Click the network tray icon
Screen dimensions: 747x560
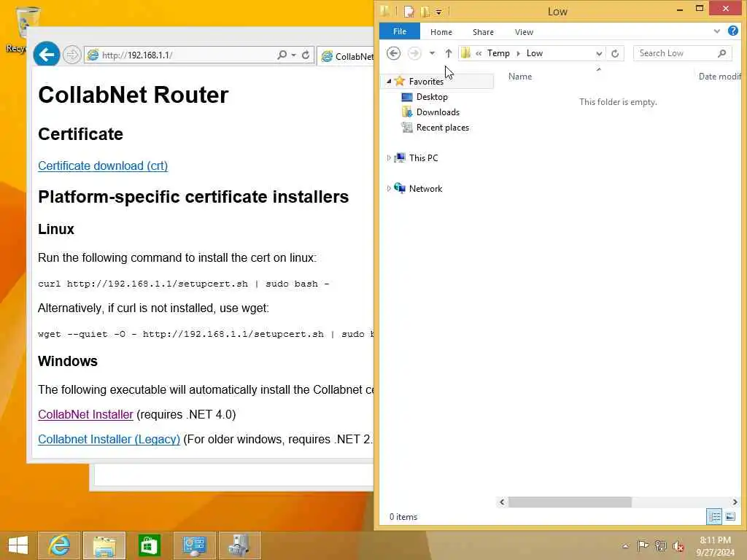(x=660, y=545)
